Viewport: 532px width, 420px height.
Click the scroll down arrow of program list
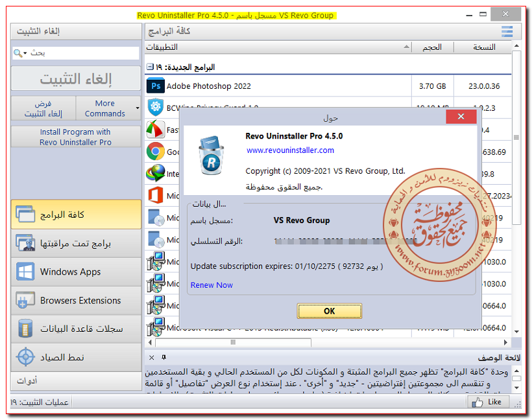coord(516,331)
